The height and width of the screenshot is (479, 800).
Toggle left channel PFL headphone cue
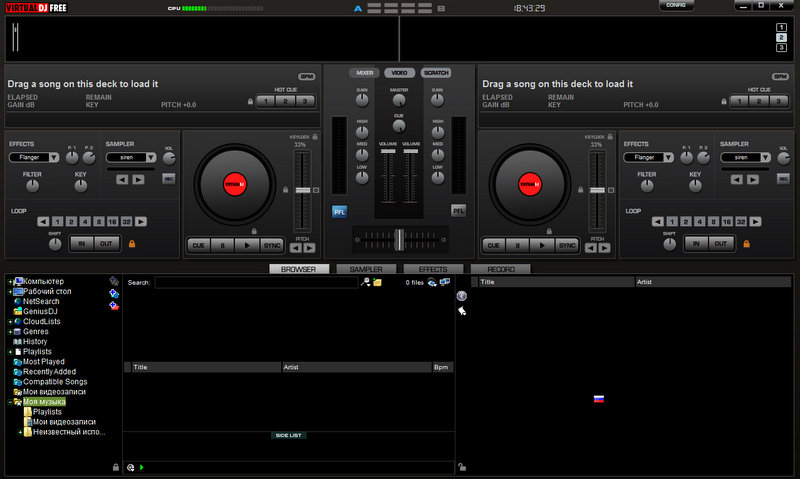click(339, 211)
